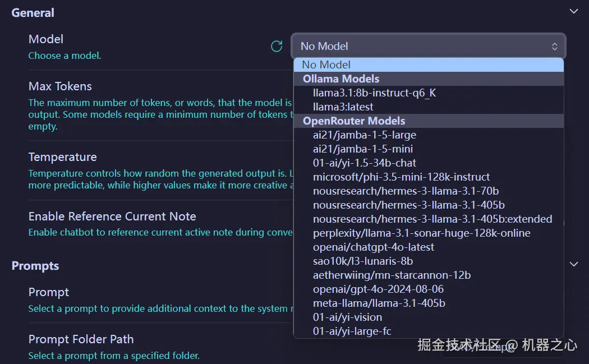Collapse the Prompts section chevron

(x=573, y=264)
